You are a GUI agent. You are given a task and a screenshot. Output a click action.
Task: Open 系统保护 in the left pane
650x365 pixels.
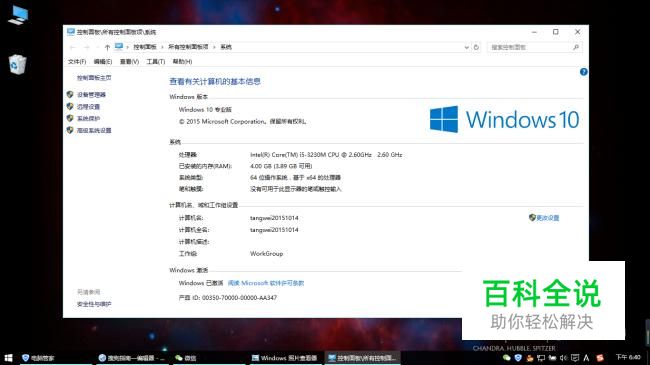pyautogui.click(x=88, y=119)
